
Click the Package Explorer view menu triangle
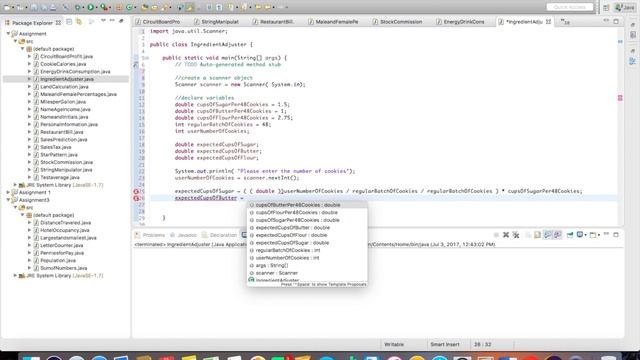coord(103,20)
